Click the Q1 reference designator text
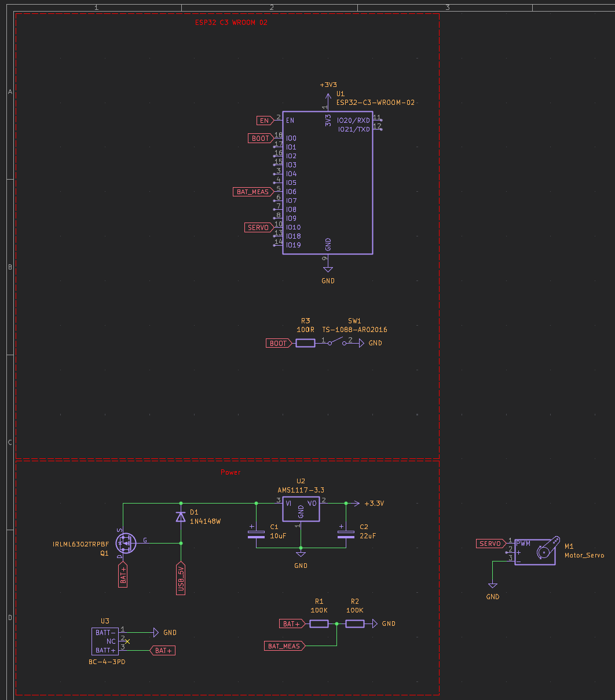 click(x=104, y=553)
